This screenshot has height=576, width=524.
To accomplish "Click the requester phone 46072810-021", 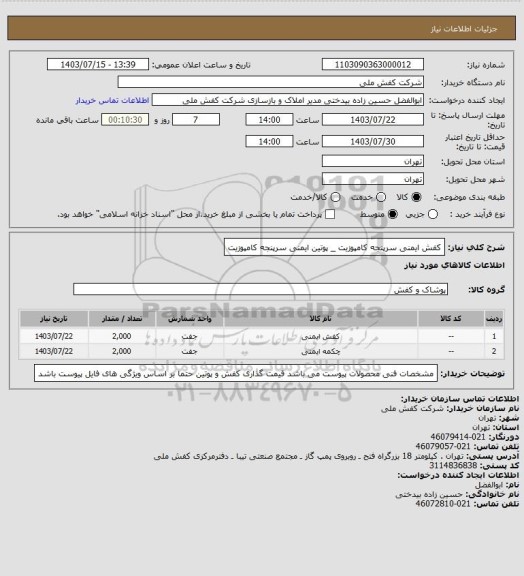I will [x=443, y=504].
